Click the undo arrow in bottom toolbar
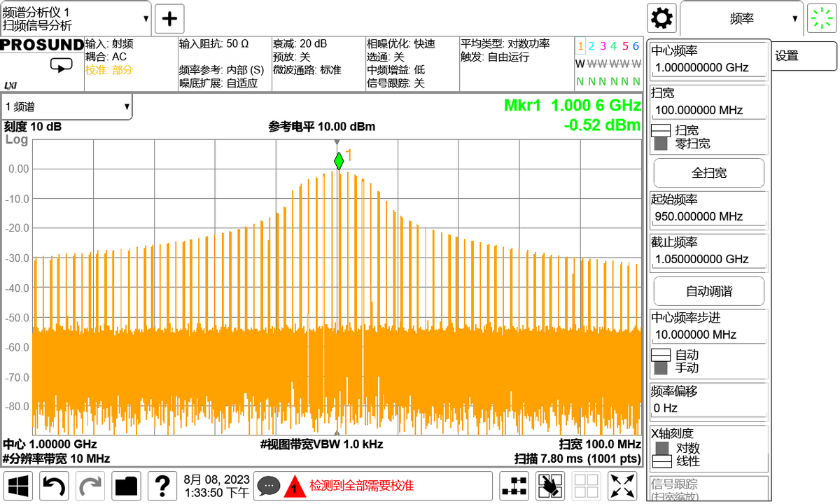 click(x=54, y=485)
